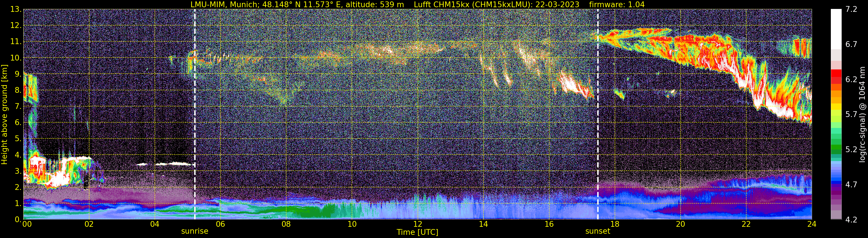Click the 'sunrise' label below the axis

[x=195, y=231]
